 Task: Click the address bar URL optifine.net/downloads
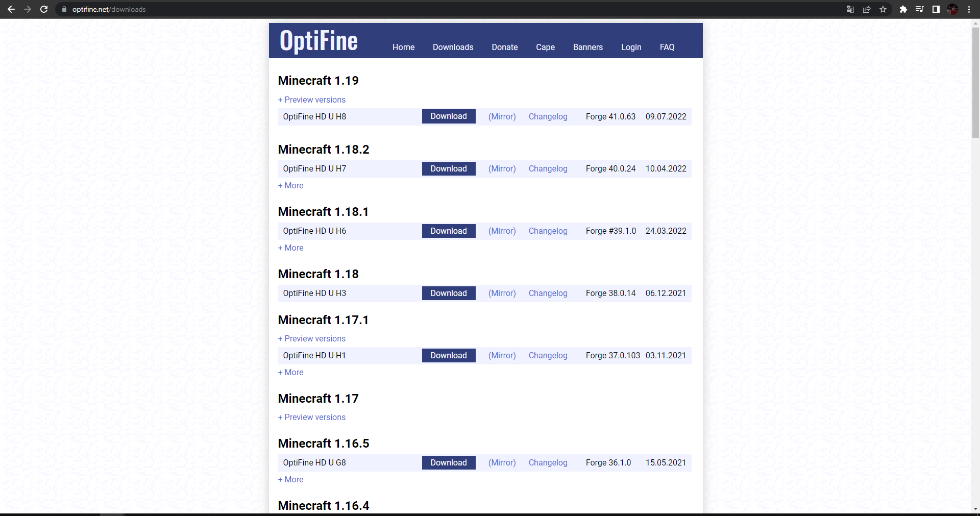109,9
